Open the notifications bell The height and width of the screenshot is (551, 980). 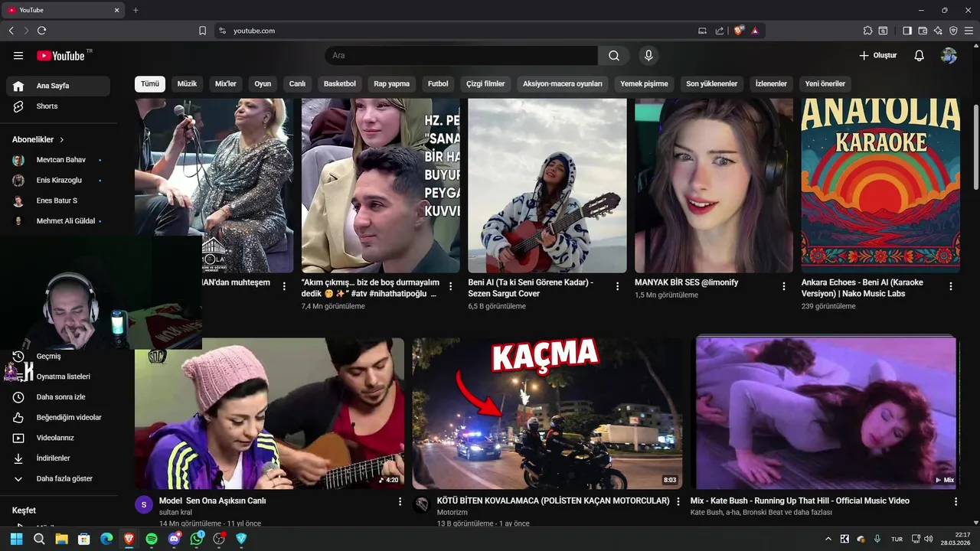(x=920, y=56)
